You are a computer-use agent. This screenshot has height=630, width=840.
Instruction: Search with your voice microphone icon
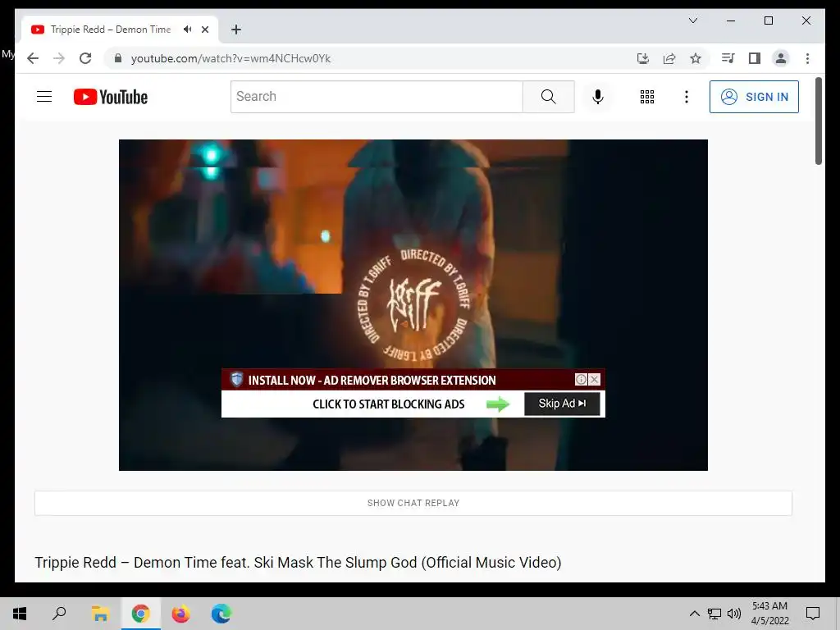point(598,97)
